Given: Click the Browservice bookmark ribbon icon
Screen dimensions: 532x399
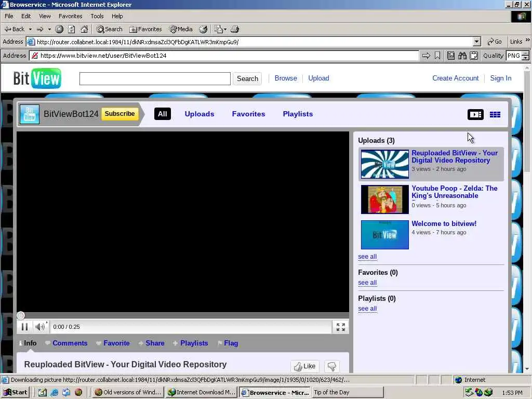Looking at the screenshot, I should click(437, 56).
